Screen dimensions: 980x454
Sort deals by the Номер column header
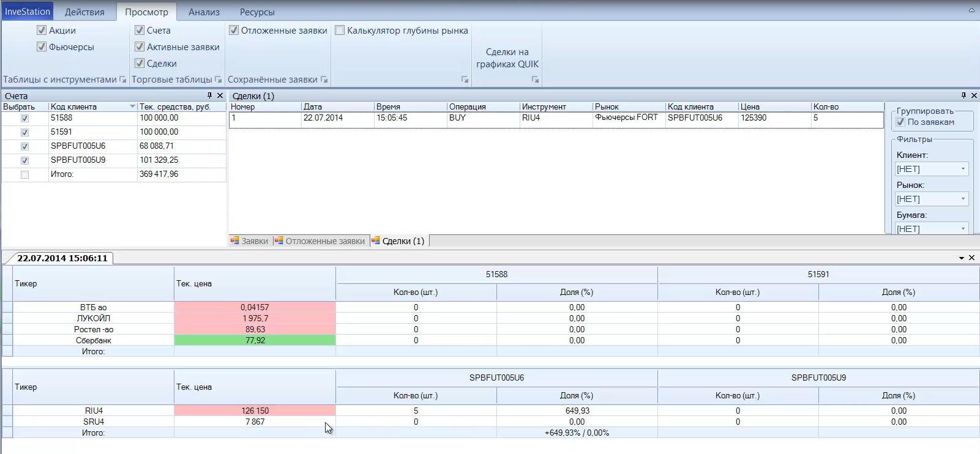[x=265, y=106]
